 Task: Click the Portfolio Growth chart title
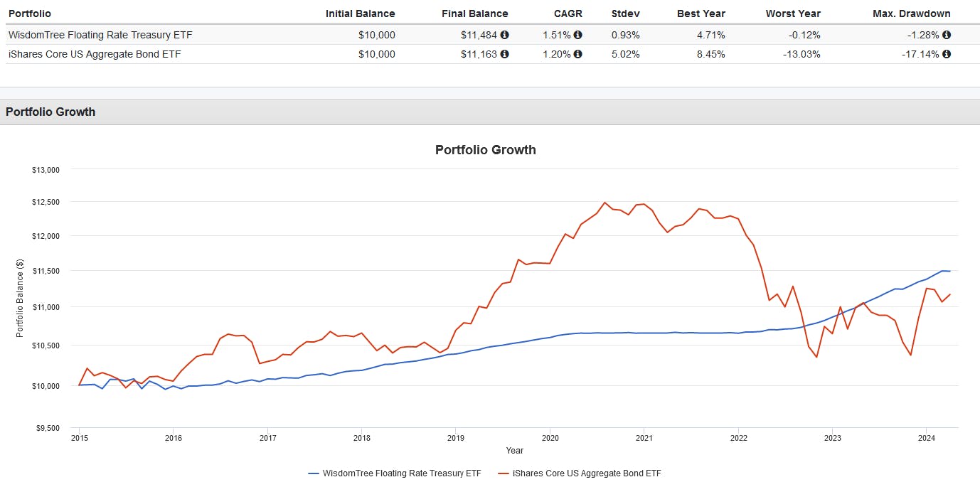(485, 150)
